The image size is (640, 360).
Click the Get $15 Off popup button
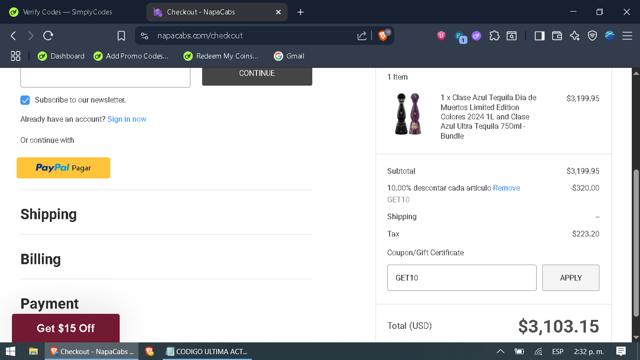click(66, 328)
